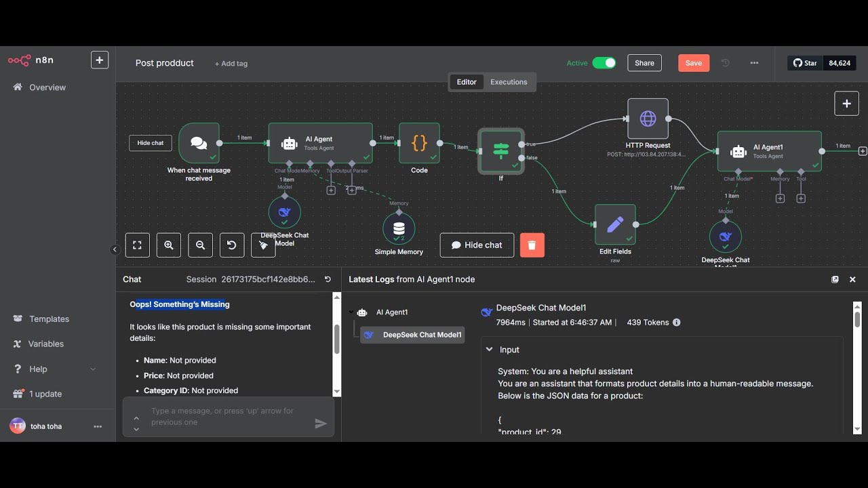Select the HTTP Request node

tap(648, 119)
